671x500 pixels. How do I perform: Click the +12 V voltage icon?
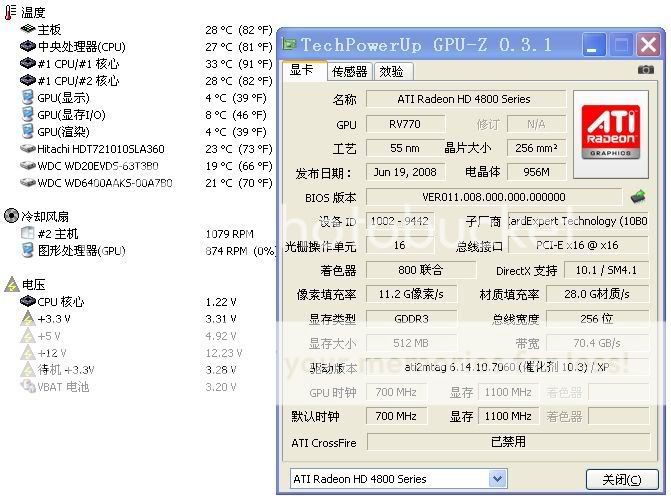28,353
